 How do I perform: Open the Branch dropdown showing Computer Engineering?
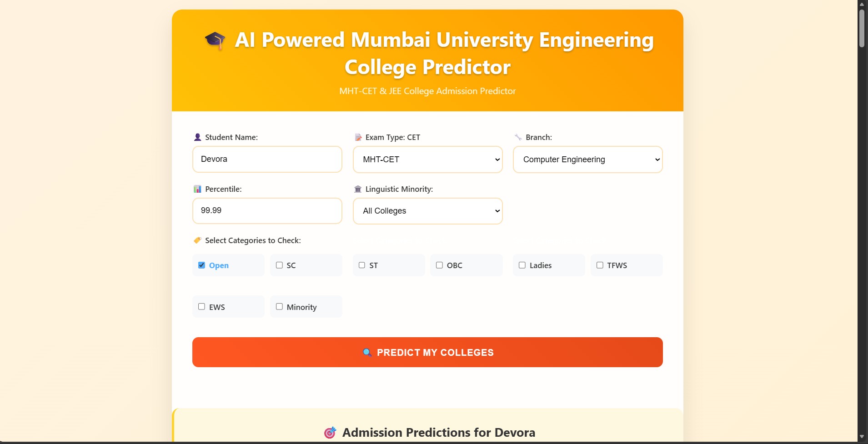click(x=587, y=160)
